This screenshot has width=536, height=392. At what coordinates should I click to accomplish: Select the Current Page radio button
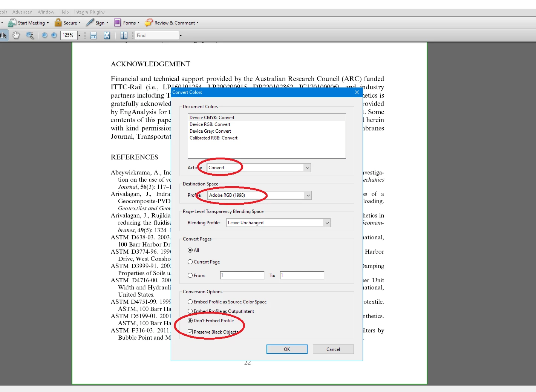(x=190, y=262)
